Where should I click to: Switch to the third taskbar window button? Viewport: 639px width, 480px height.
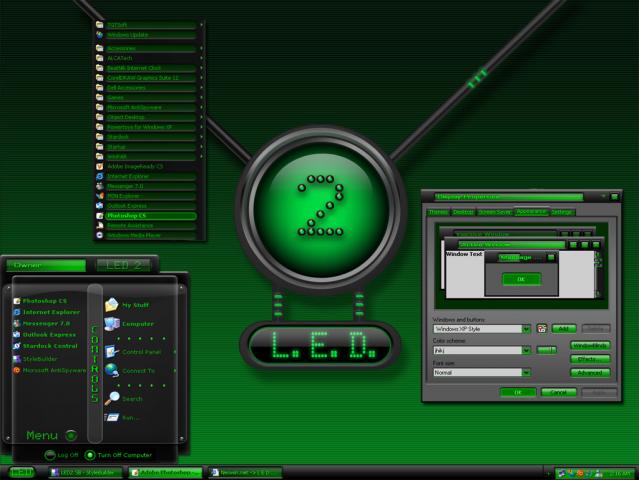[245, 473]
